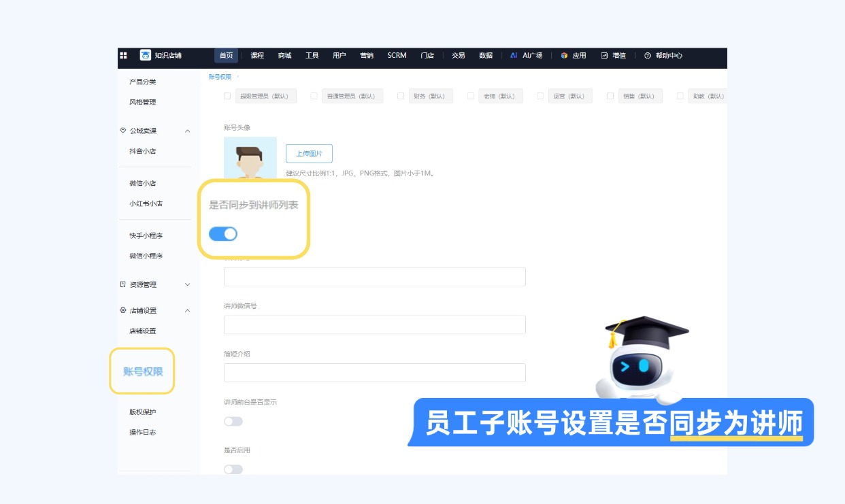The height and width of the screenshot is (504, 845).
Task: Open the 用户 menu
Action: click(x=339, y=56)
